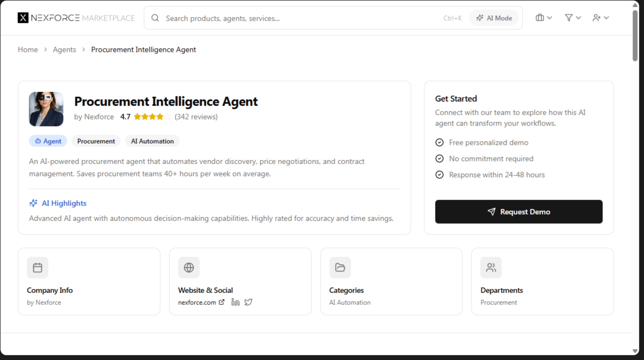644x360 pixels.
Task: Click the Nexforce X logo icon
Action: (x=23, y=18)
